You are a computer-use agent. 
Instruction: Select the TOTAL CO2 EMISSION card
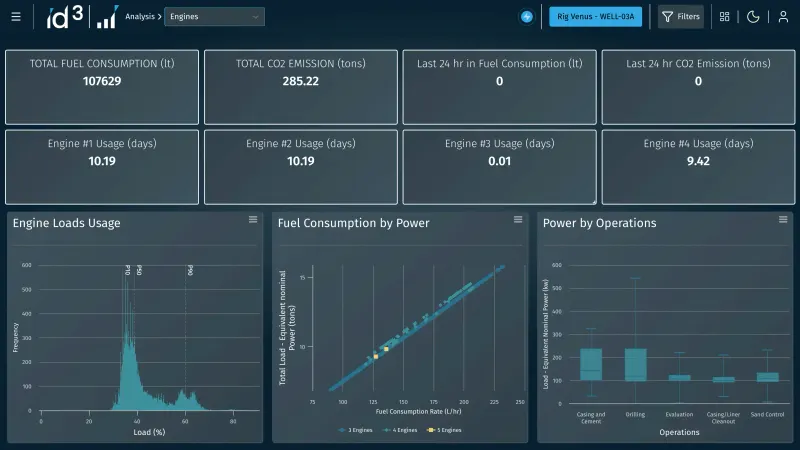pos(301,87)
